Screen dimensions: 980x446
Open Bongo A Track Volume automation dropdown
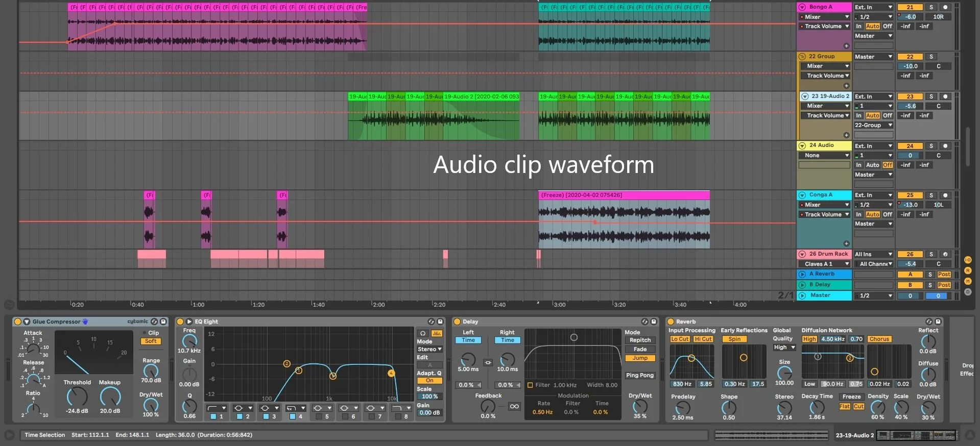point(825,27)
